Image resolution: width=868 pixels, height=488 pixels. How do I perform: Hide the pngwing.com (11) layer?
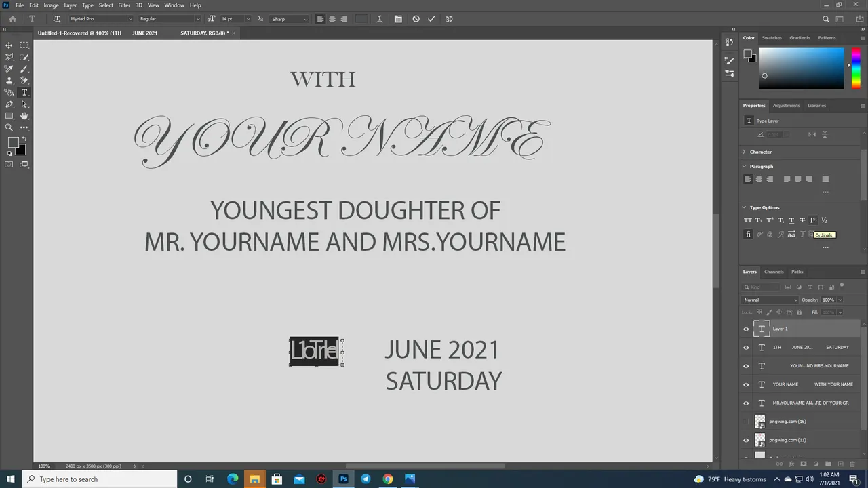tap(746, 440)
